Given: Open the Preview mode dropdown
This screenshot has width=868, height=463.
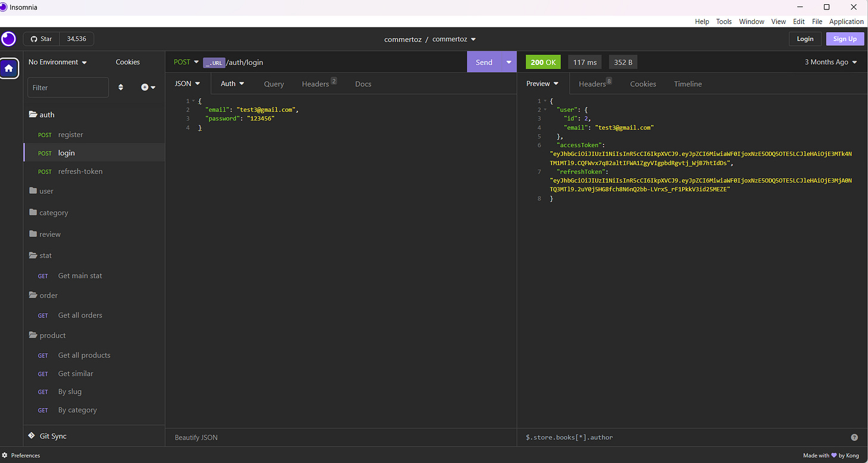Looking at the screenshot, I should (542, 84).
